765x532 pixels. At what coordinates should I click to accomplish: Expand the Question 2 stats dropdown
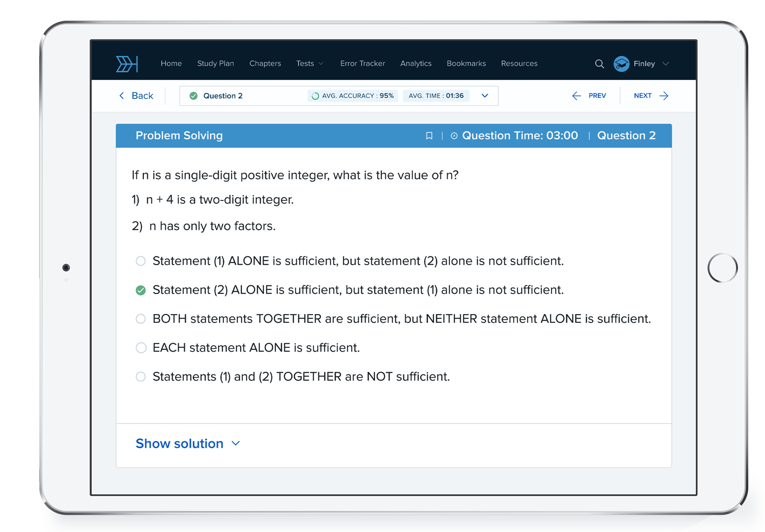click(485, 96)
